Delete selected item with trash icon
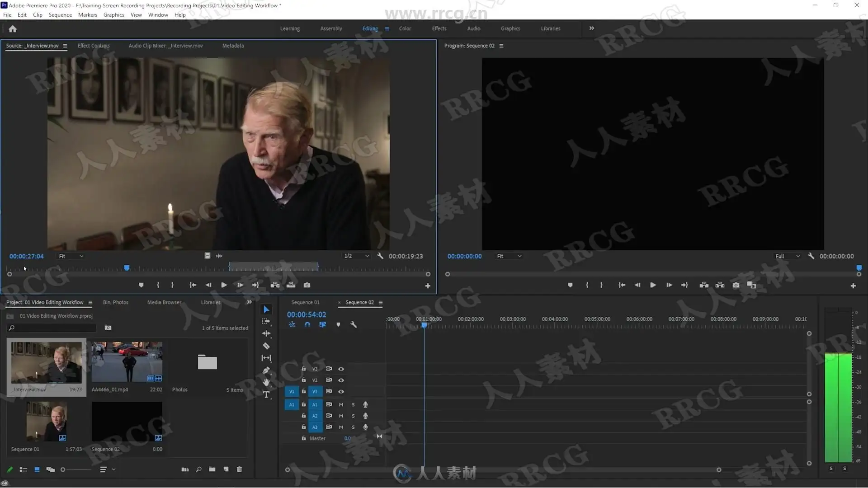Image resolution: width=868 pixels, height=488 pixels. tap(240, 469)
